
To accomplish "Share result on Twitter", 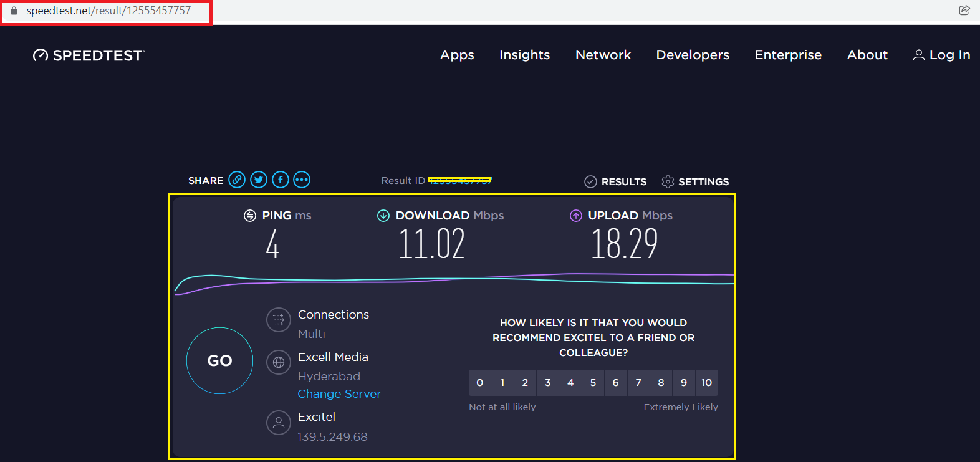I will 259,180.
